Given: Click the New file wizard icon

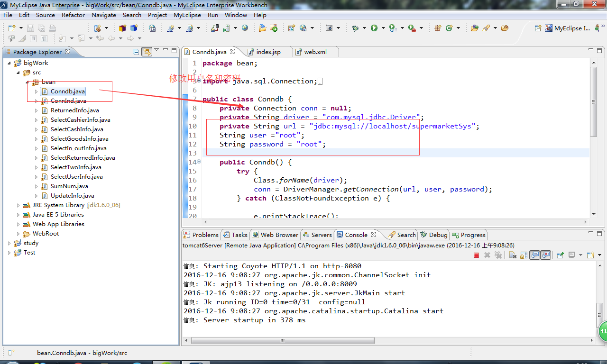Looking at the screenshot, I should click(12, 28).
